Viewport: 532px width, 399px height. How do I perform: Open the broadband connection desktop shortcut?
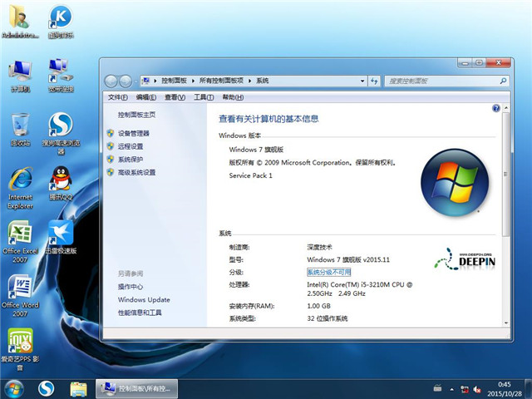point(61,75)
